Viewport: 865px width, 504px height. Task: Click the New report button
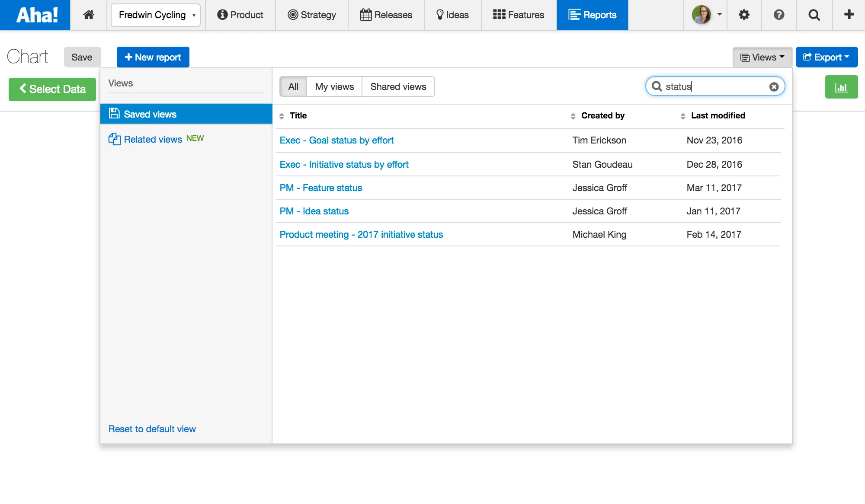click(153, 57)
